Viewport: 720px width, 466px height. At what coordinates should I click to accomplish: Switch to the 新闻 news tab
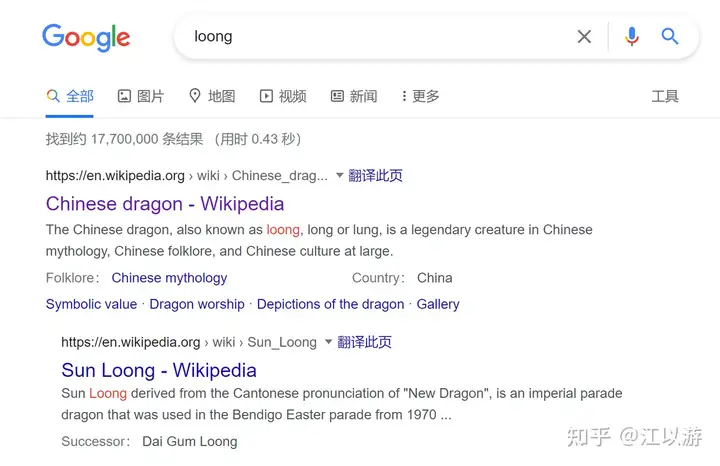354,96
